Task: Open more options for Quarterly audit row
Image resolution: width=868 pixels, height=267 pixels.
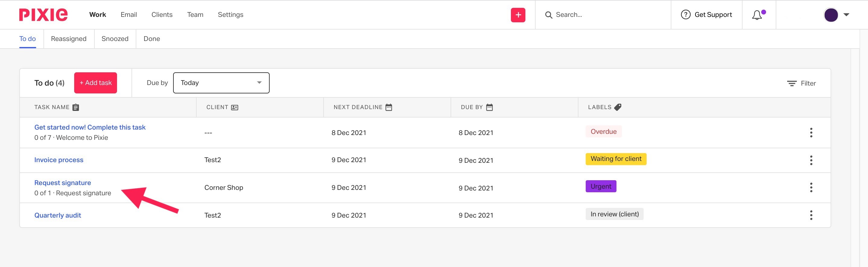Action: (x=811, y=215)
